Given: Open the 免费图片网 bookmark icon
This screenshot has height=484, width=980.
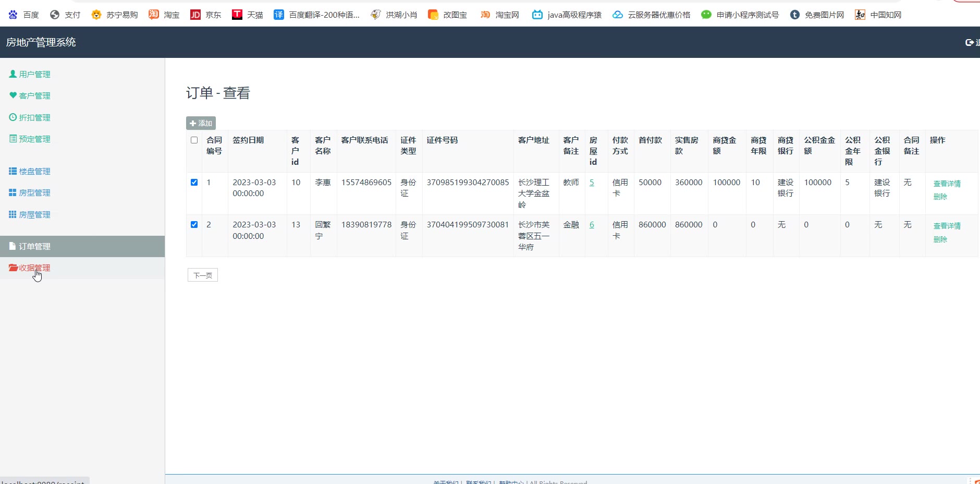Looking at the screenshot, I should pyautogui.click(x=795, y=15).
